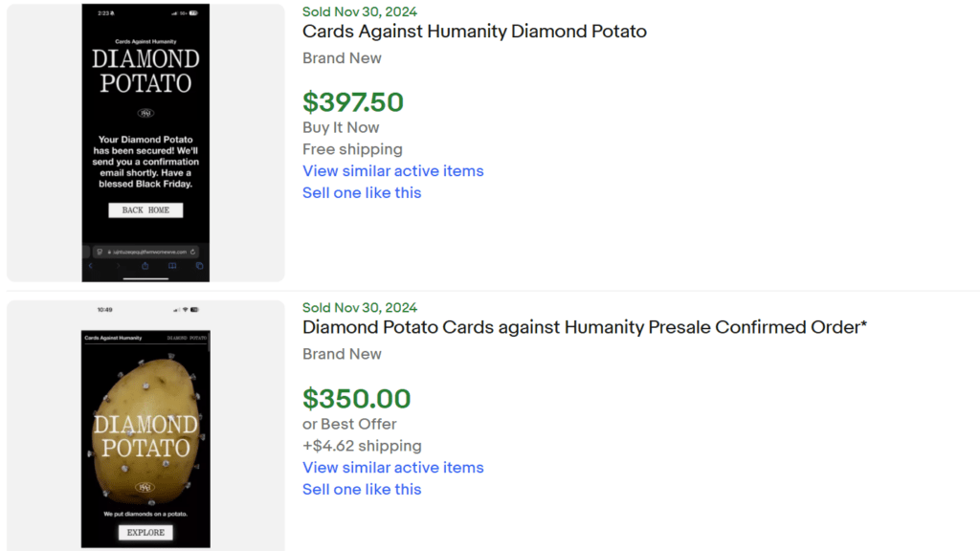Click the EXPLORE button inside the potato thumbnail
980x551 pixels.
(145, 533)
